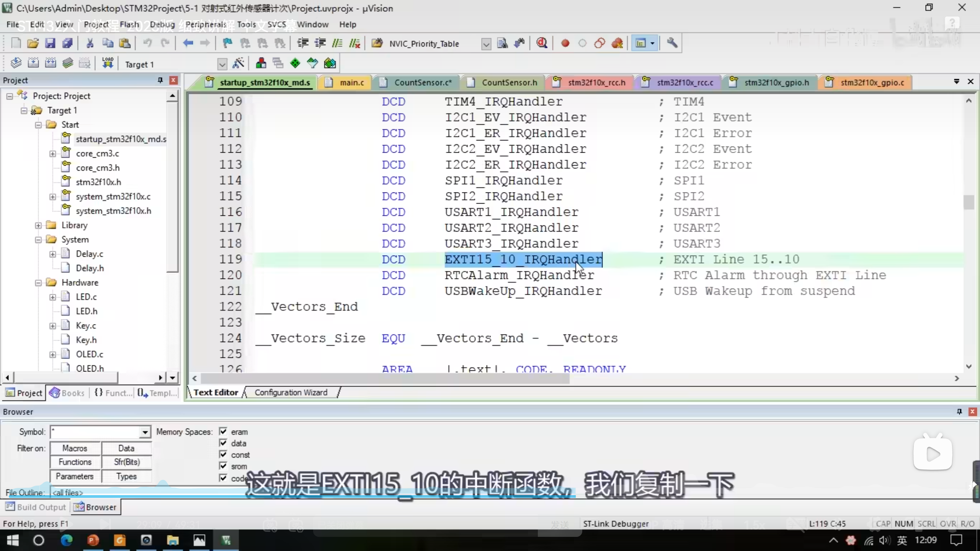Toggle the data memory space checkbox
The width and height of the screenshot is (980, 551).
click(x=223, y=443)
